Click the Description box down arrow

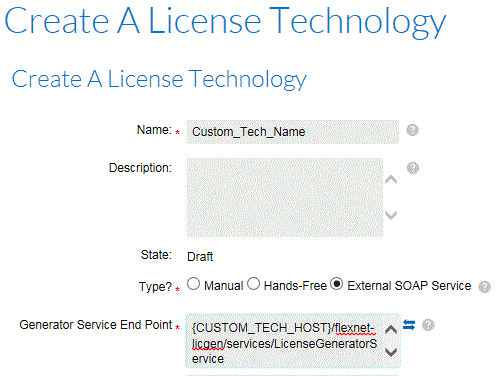point(391,215)
